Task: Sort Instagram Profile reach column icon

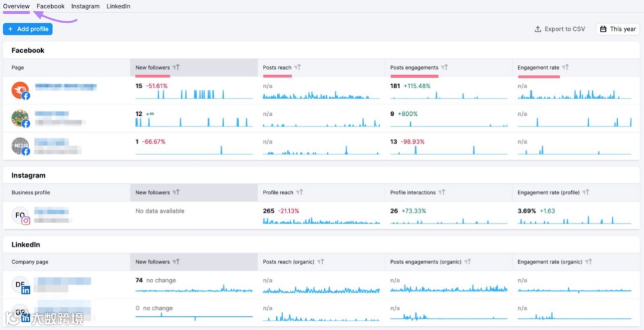Action: click(300, 192)
